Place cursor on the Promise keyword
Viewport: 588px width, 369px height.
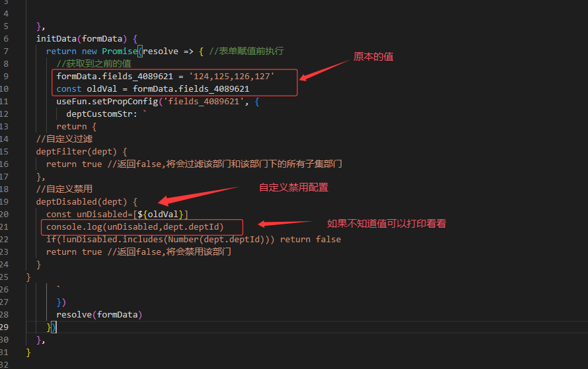coord(120,51)
